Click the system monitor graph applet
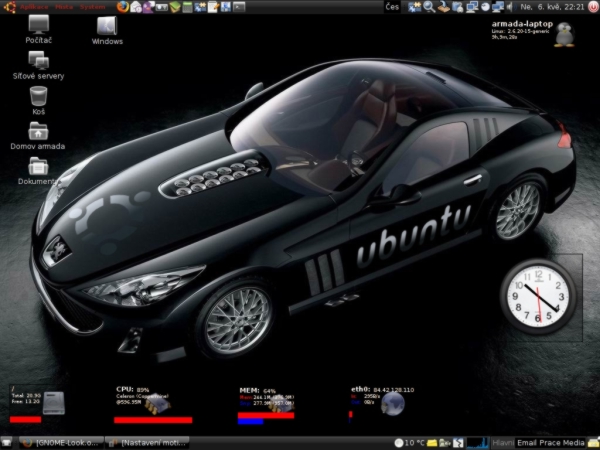This screenshot has height=450, width=600. click(478, 443)
